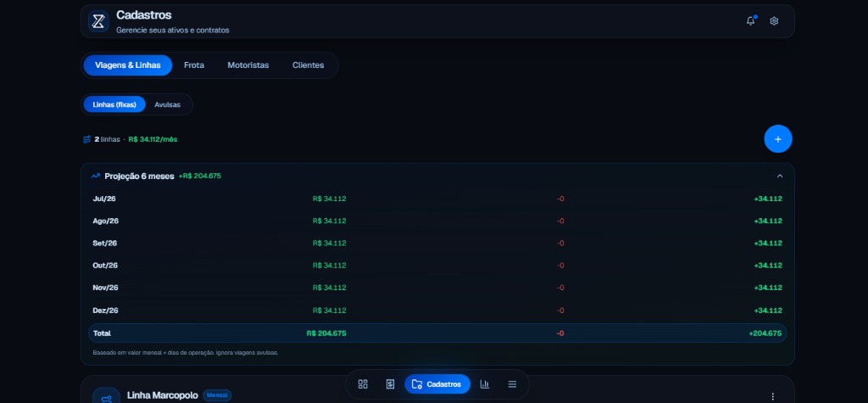Viewport: 868px width, 403px height.
Task: Open the three-dot menu for Linha Marcopolo
Action: pos(773,396)
